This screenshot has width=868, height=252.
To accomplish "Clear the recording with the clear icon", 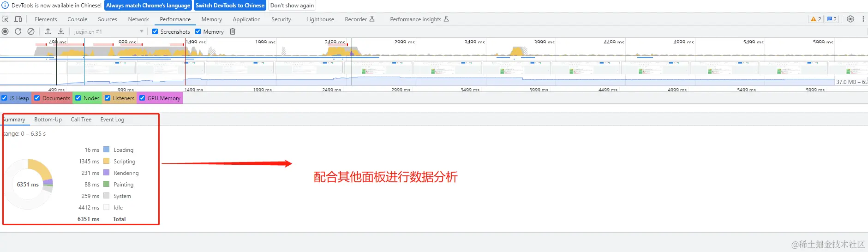I will coord(31,31).
